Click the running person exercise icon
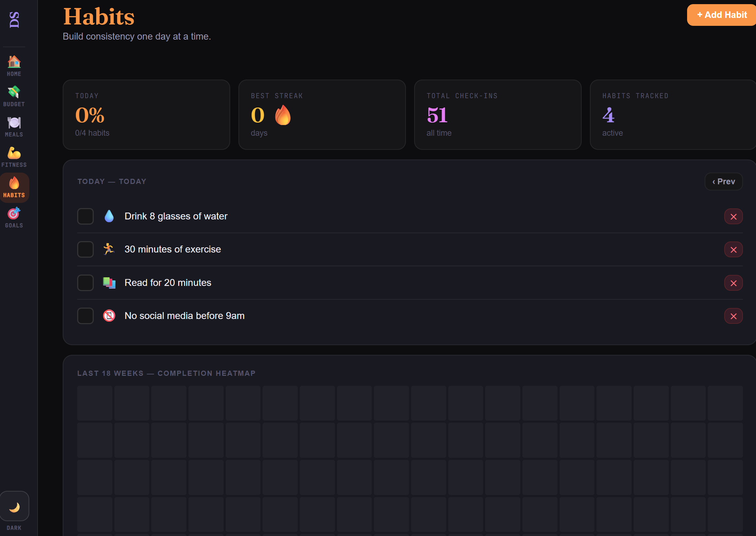 (x=109, y=249)
